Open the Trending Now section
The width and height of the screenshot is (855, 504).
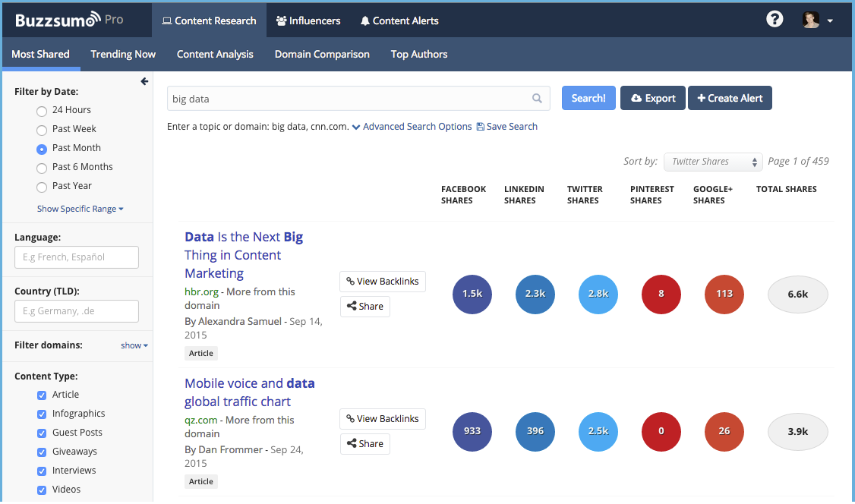[122, 54]
